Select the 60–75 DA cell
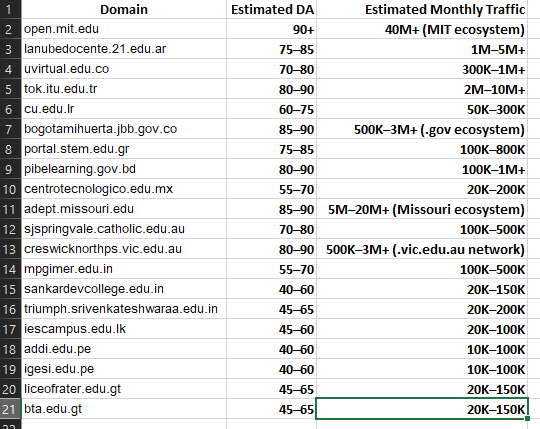Image resolution: width=540 pixels, height=429 pixels. (x=271, y=109)
